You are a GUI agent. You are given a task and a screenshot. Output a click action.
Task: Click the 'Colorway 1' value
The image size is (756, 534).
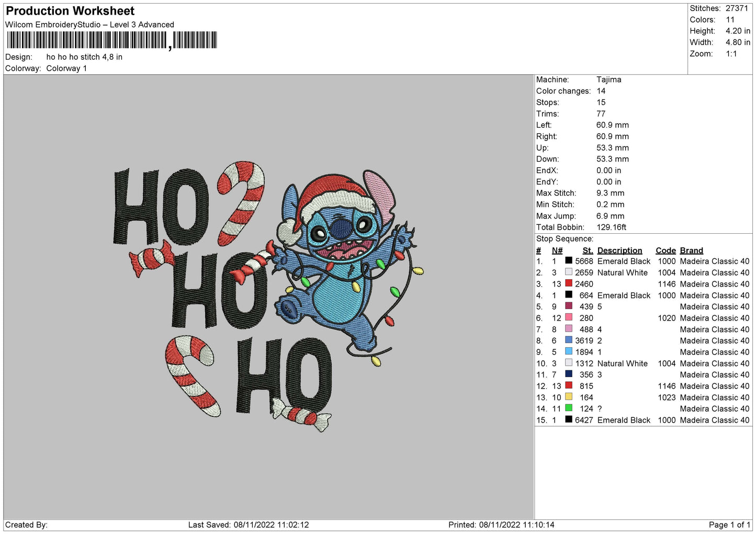tap(66, 69)
